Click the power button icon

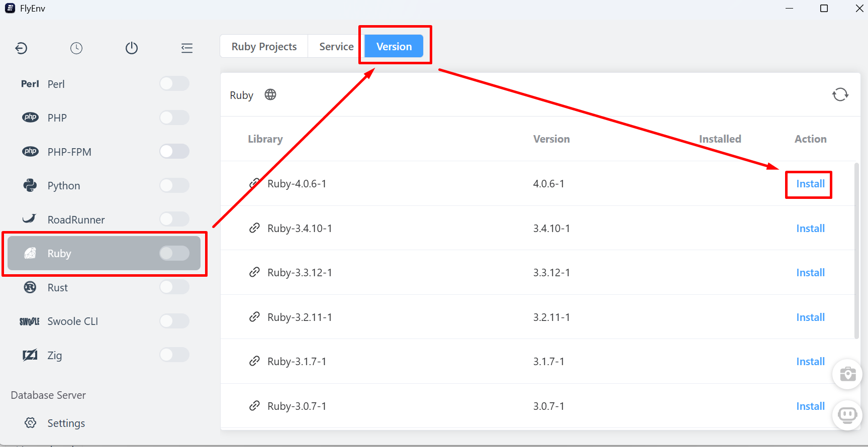pos(132,48)
